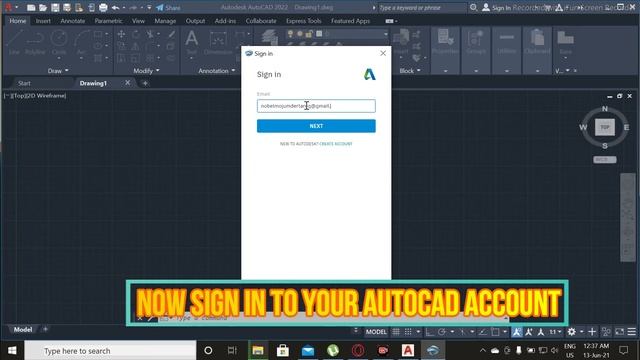Screen dimensions: 640x360
Task: Click the viewport label Top 2D Wireframe
Action: pos(35,96)
